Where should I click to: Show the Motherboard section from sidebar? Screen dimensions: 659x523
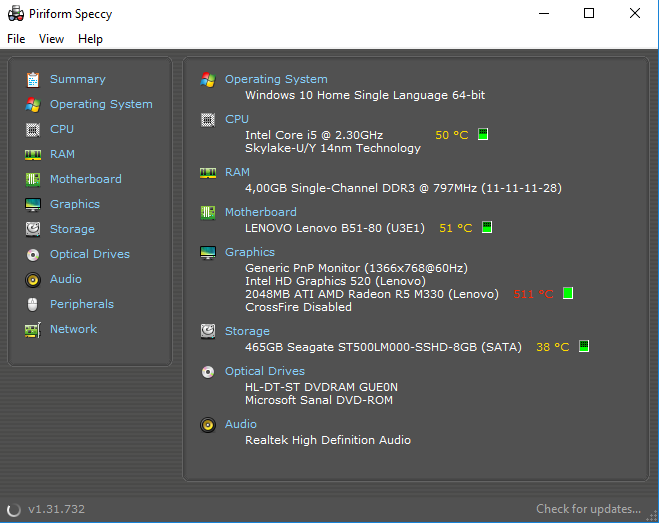tap(86, 179)
